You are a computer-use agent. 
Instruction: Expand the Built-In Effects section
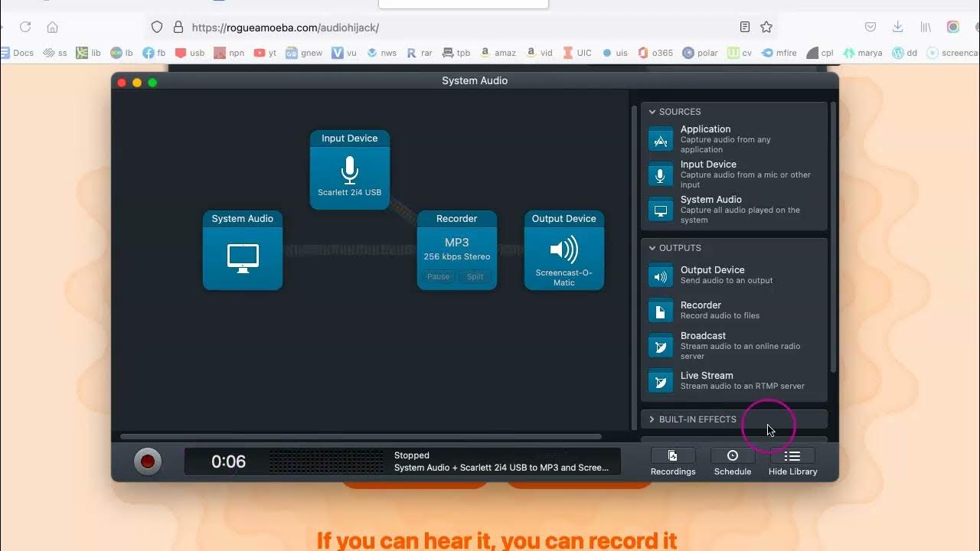click(x=652, y=419)
